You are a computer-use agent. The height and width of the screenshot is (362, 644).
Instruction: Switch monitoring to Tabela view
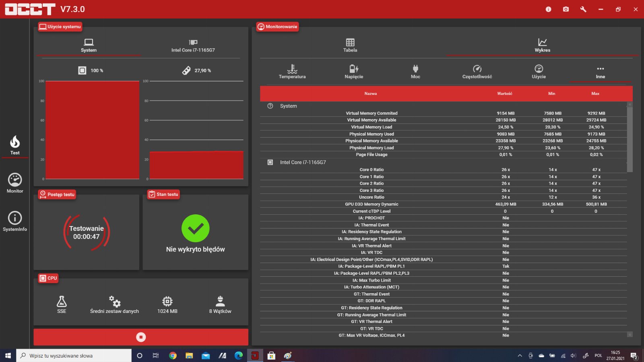(350, 45)
